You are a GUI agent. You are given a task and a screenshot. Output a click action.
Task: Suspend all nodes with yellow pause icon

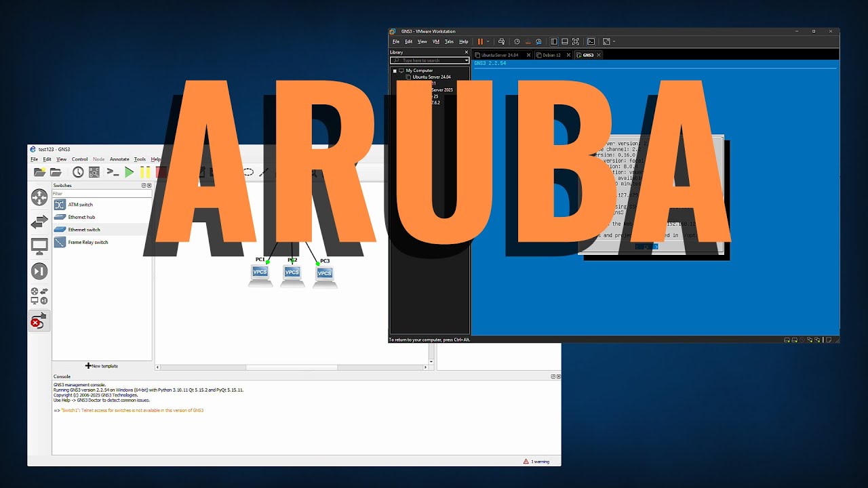144,172
